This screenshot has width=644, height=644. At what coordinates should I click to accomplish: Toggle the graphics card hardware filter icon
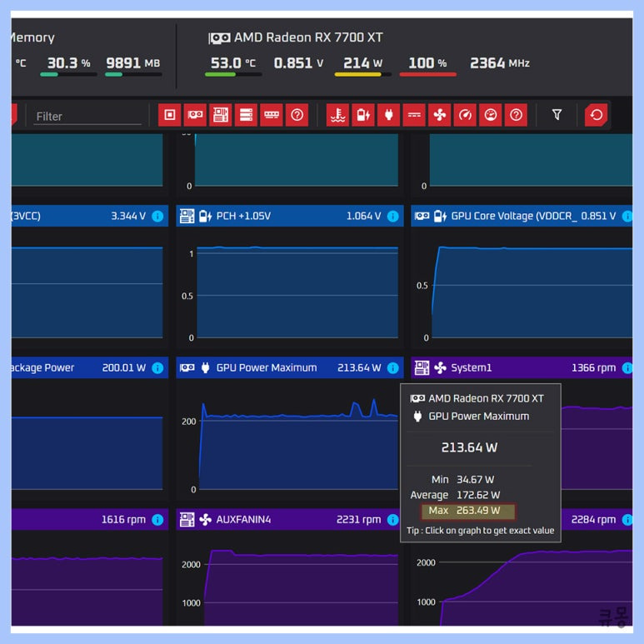click(x=195, y=115)
